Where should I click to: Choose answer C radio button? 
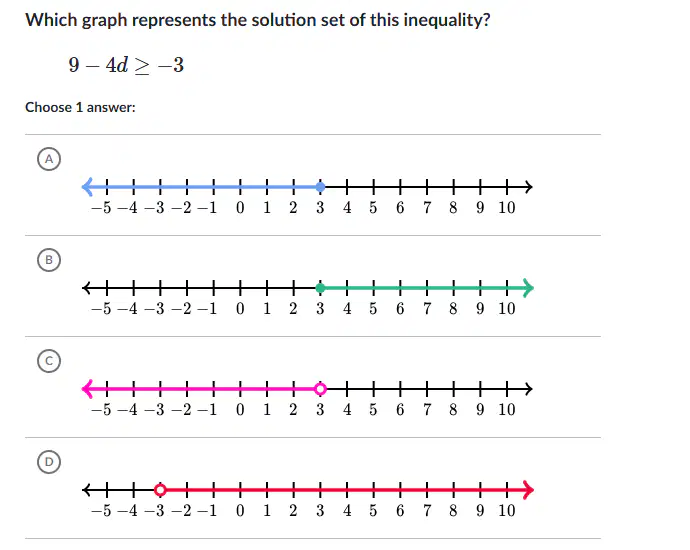click(49, 361)
